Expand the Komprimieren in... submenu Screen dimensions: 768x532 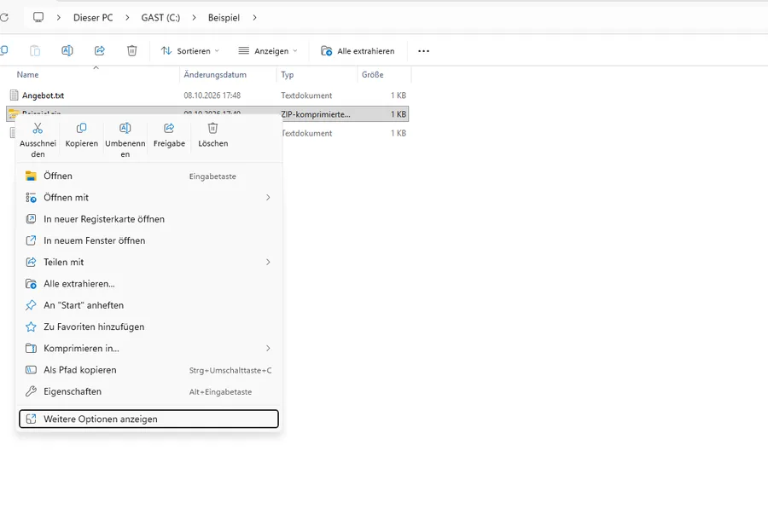268,348
